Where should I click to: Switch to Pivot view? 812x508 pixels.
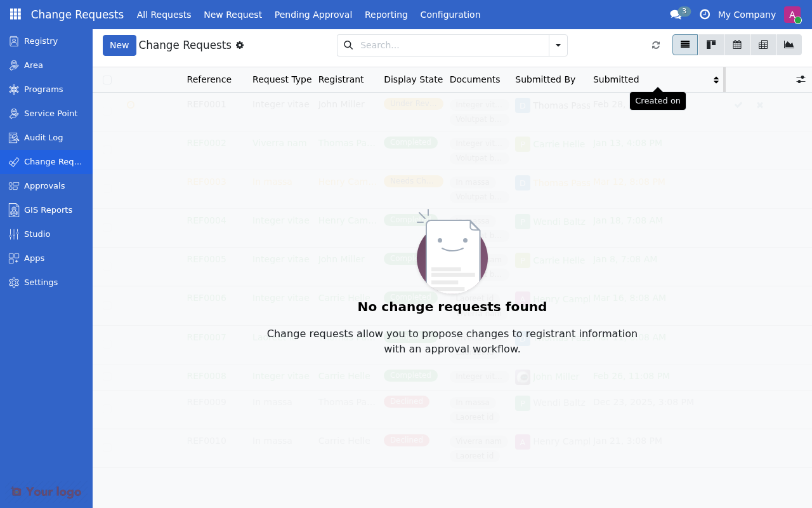[x=763, y=44]
